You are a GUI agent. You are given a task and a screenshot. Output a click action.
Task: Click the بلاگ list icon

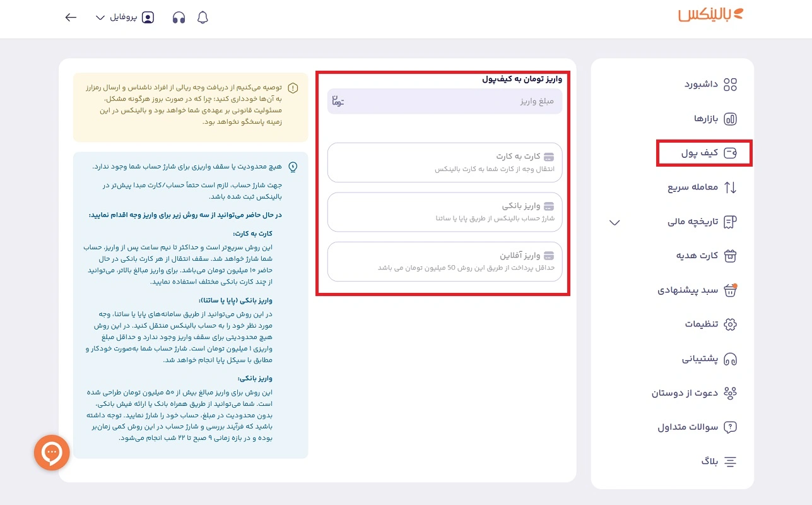click(x=730, y=461)
